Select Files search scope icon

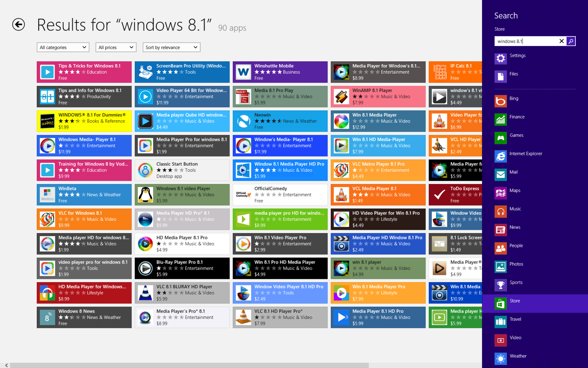click(x=500, y=76)
